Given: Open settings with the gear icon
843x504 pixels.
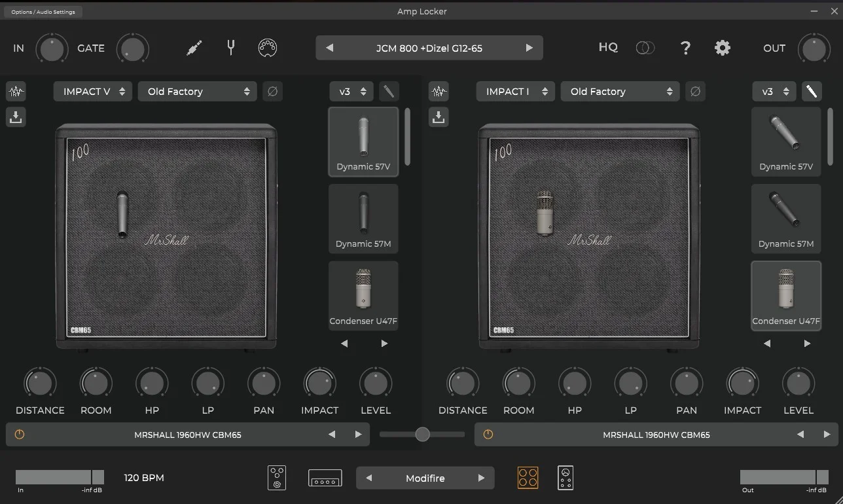Looking at the screenshot, I should [723, 48].
